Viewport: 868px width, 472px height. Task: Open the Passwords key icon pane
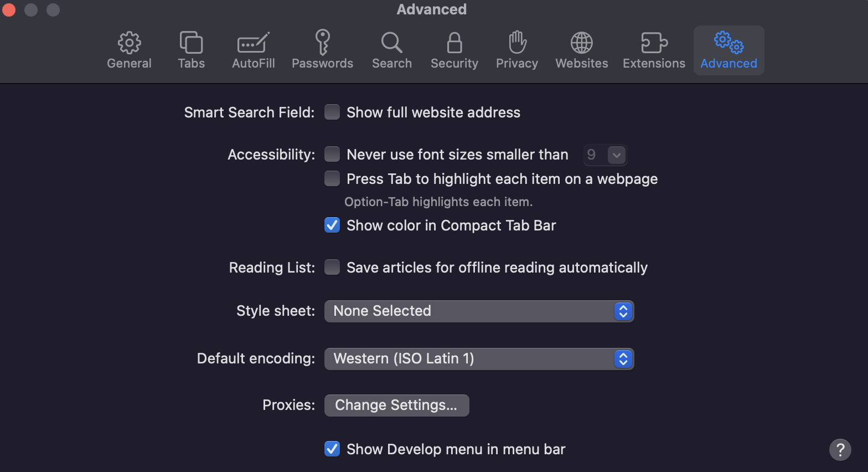click(322, 50)
